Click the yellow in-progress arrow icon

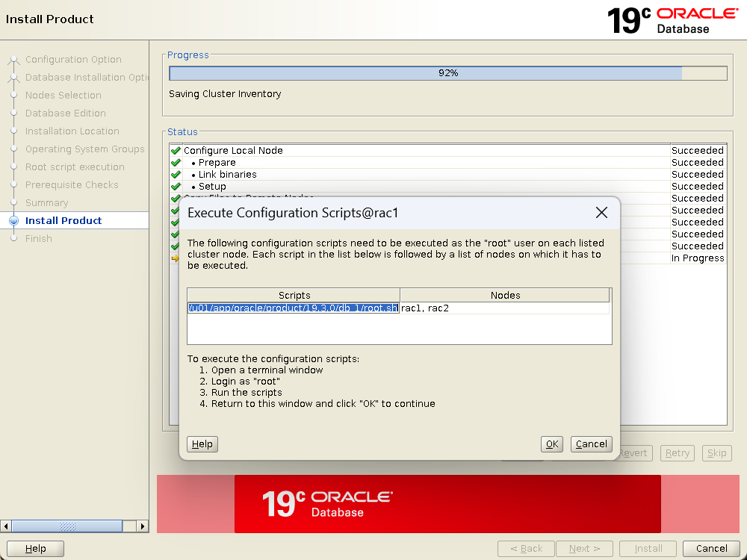(176, 258)
